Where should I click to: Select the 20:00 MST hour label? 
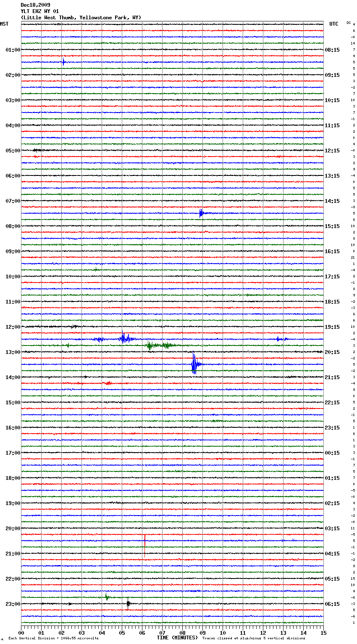[13, 529]
